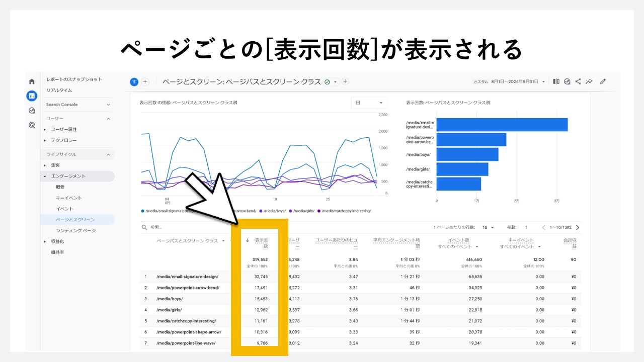Open the Advertising section icon
This screenshot has width=644, height=362.
31,124
